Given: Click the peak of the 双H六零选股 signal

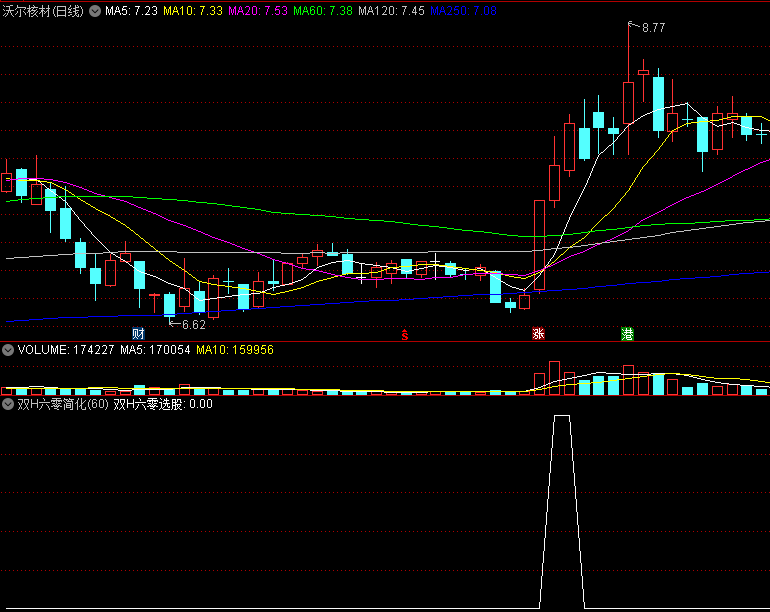Looking at the screenshot, I should pyautogui.click(x=562, y=416).
